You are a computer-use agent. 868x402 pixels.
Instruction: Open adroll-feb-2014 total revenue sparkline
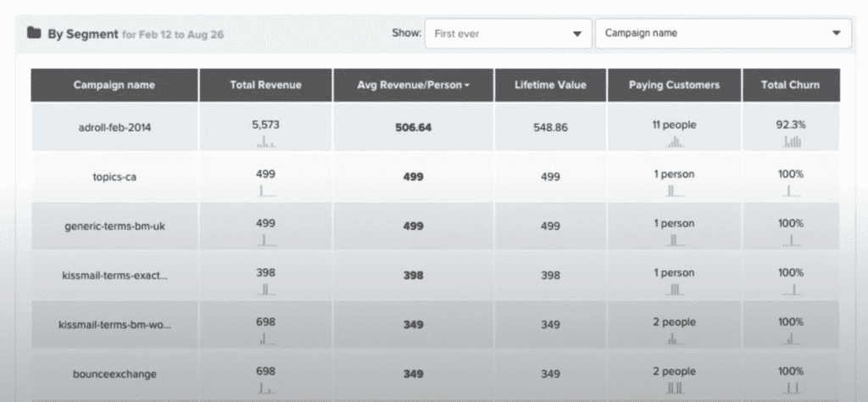pos(265,142)
